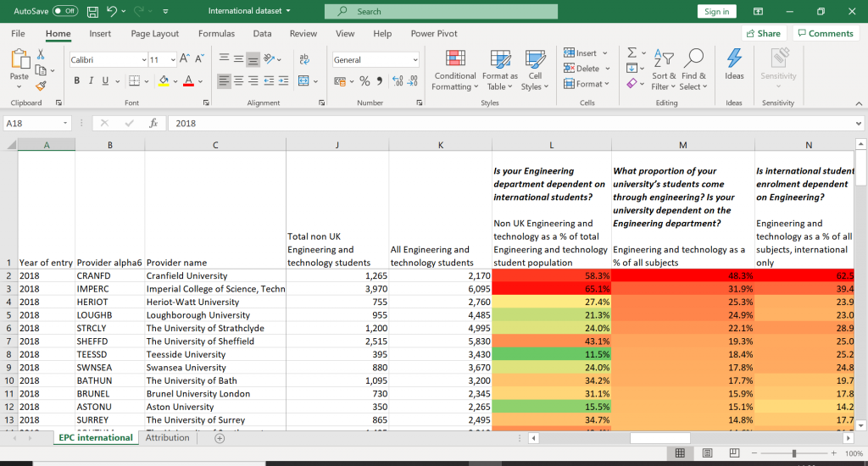This screenshot has width=868, height=466.
Task: Open Cell Styles menu
Action: [535, 70]
